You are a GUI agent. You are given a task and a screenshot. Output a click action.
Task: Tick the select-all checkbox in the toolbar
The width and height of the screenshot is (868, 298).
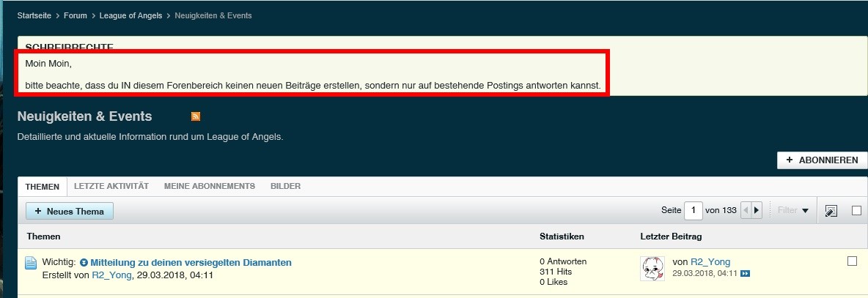(x=856, y=210)
